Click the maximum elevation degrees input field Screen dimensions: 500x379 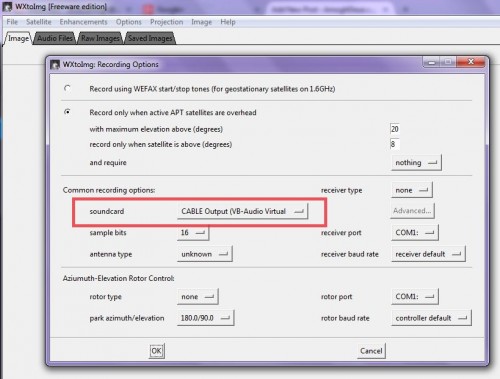pyautogui.click(x=395, y=129)
